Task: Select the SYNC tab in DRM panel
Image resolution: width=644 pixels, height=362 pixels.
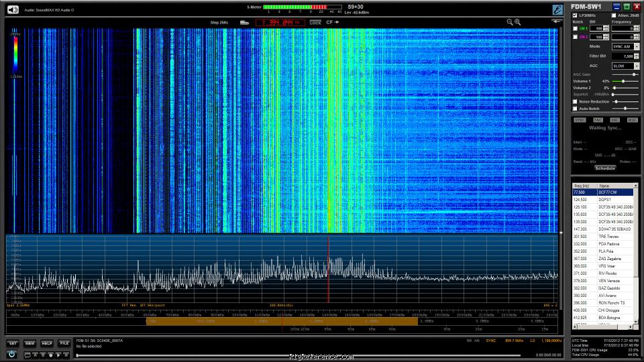Action: click(580, 120)
